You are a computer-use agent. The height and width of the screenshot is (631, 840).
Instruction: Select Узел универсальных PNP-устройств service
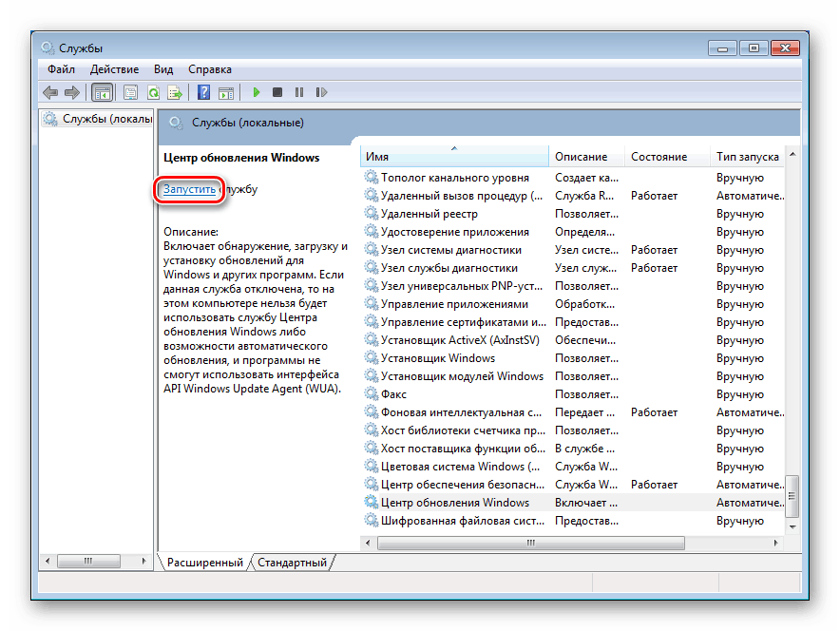[462, 285]
